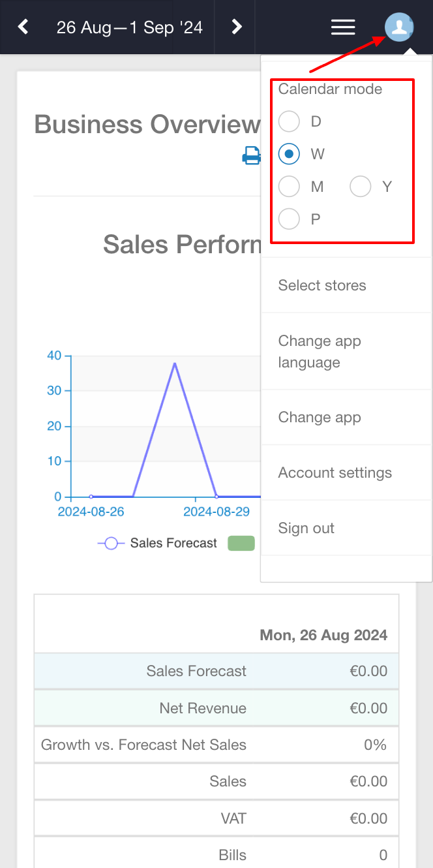Open Select stores menu item
Image resolution: width=433 pixels, height=868 pixels.
(x=322, y=285)
